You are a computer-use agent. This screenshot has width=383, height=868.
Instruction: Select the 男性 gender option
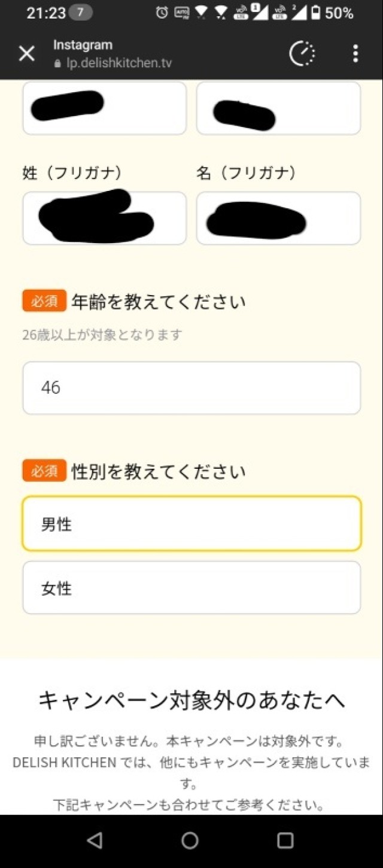[191, 524]
